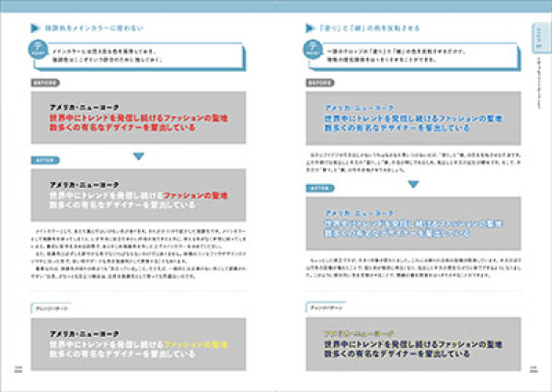This screenshot has width=552, height=392.
Task: Click the yellow アメリカ・ニューヨーク title in the right arrange example
Action: (x=359, y=333)
